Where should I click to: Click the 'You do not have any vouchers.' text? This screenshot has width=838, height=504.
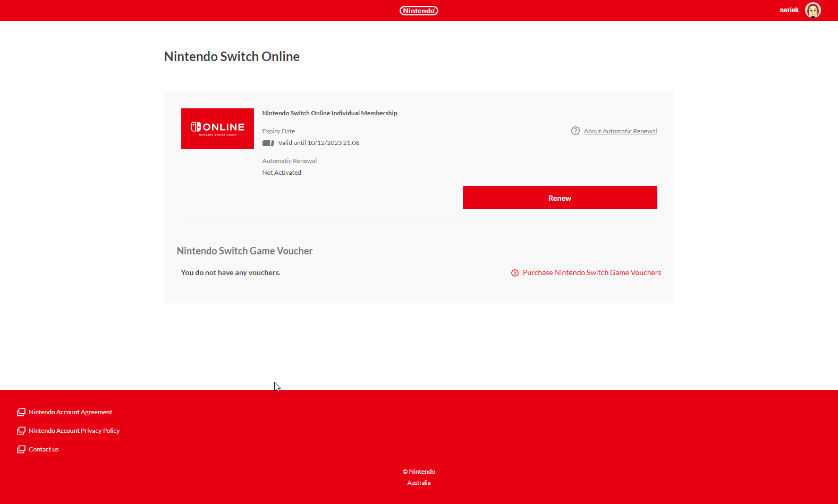(231, 272)
